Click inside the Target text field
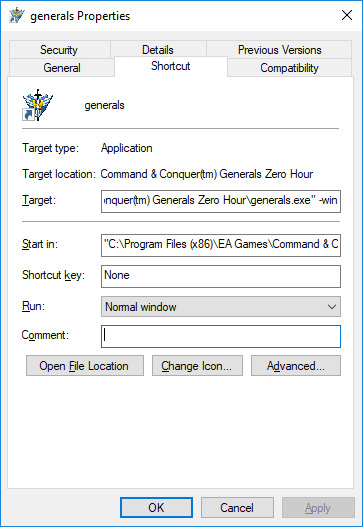363x527 pixels. 221,201
